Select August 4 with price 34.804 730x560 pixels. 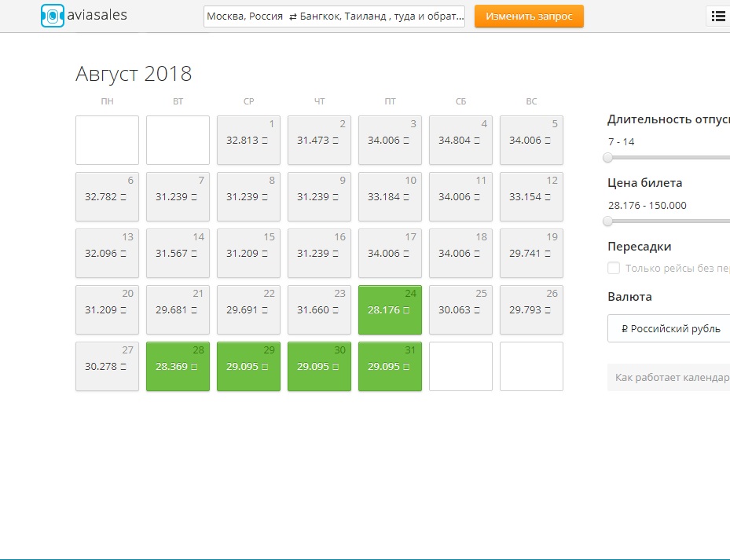pyautogui.click(x=461, y=140)
